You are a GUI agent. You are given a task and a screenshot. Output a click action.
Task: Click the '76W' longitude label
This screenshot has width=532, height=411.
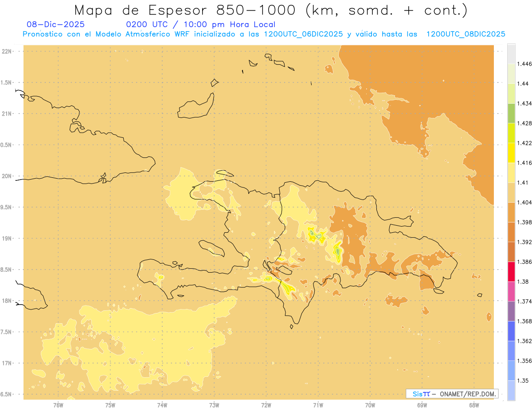tap(58, 405)
